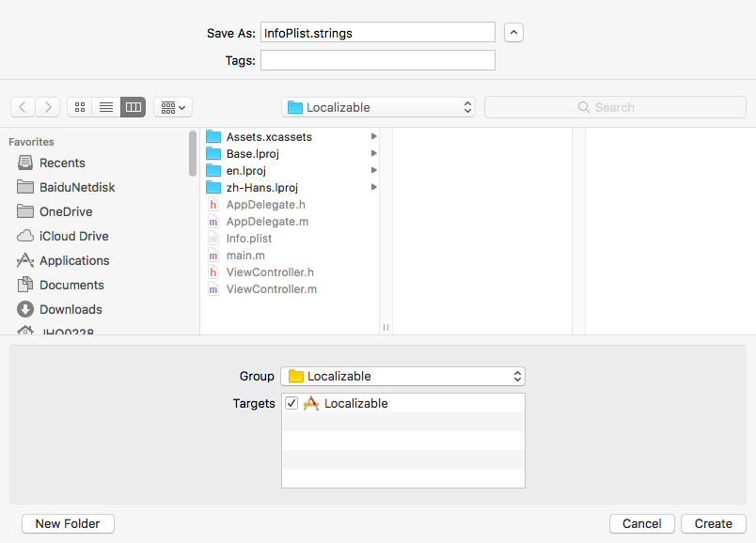Open the Assets.xcassets folder icon
Image resolution: width=756 pixels, height=543 pixels.
[213, 136]
